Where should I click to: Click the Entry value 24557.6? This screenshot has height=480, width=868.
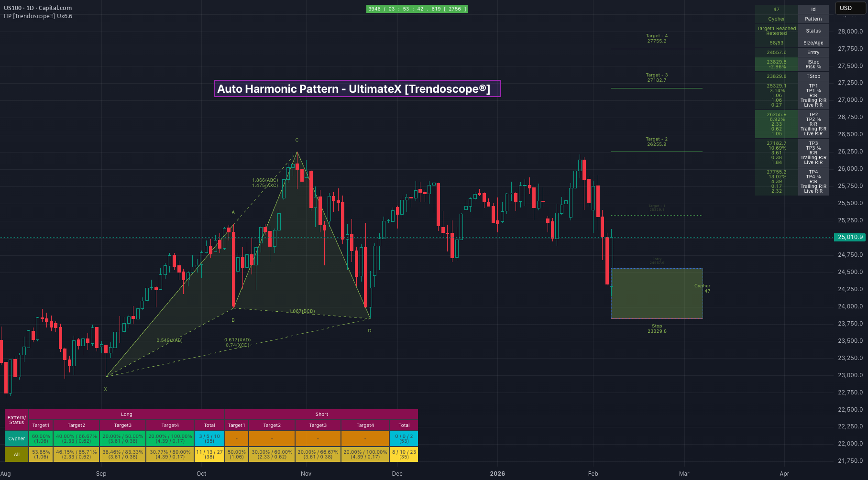pos(776,53)
